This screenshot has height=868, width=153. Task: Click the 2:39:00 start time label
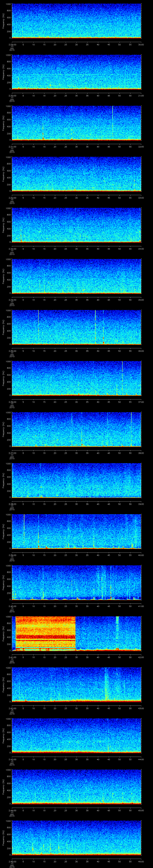click(12, 555)
